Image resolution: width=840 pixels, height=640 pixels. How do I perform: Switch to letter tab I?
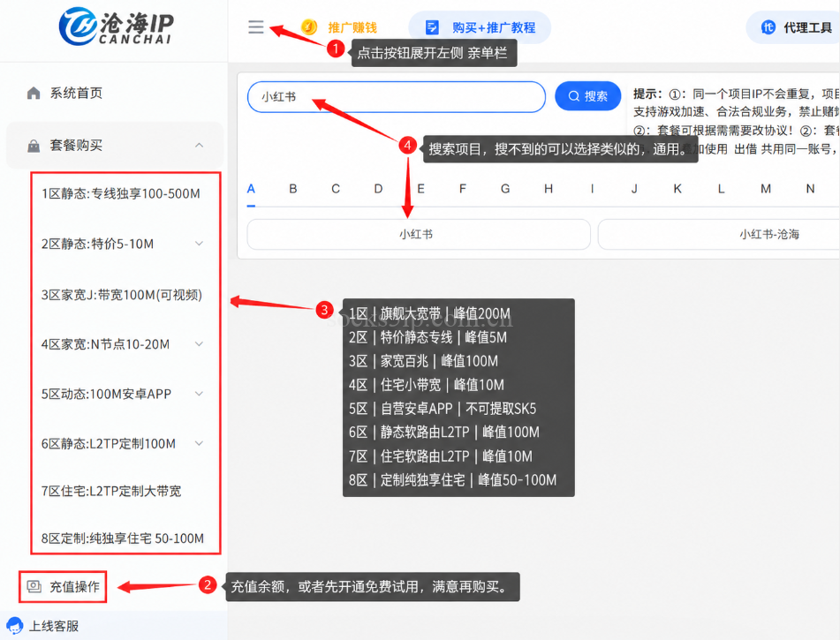[592, 189]
